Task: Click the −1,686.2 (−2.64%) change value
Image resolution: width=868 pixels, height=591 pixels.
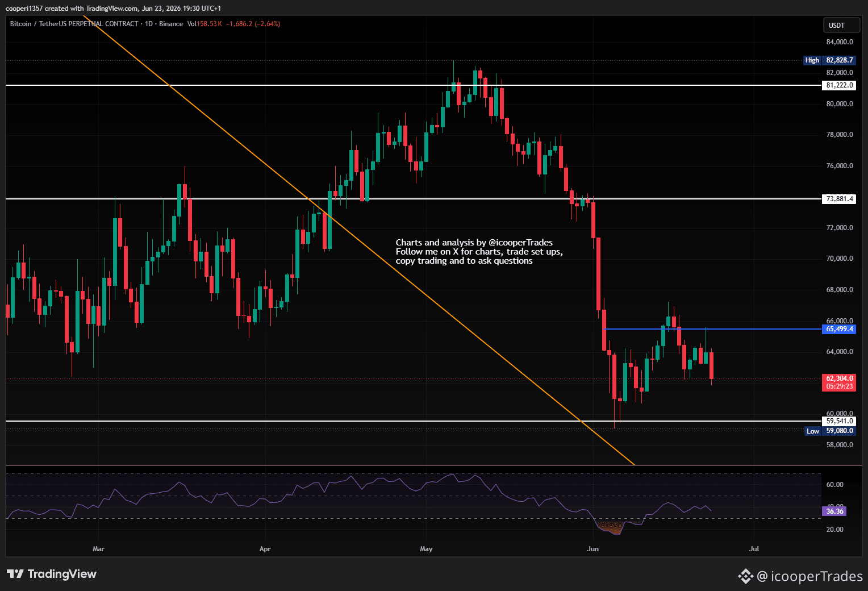Action: point(253,24)
